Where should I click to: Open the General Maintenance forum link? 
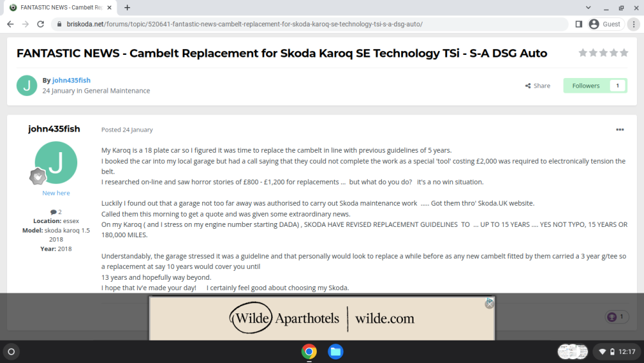pos(117,90)
